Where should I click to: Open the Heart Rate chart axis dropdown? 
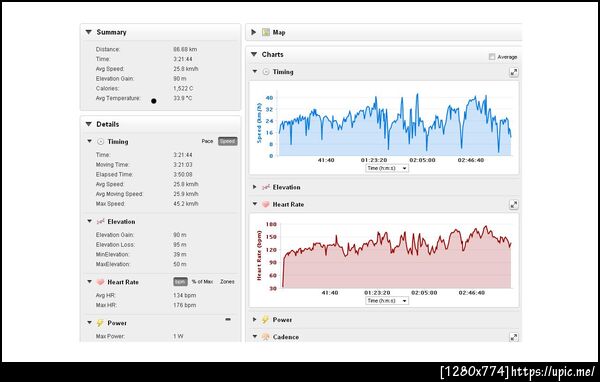[387, 301]
